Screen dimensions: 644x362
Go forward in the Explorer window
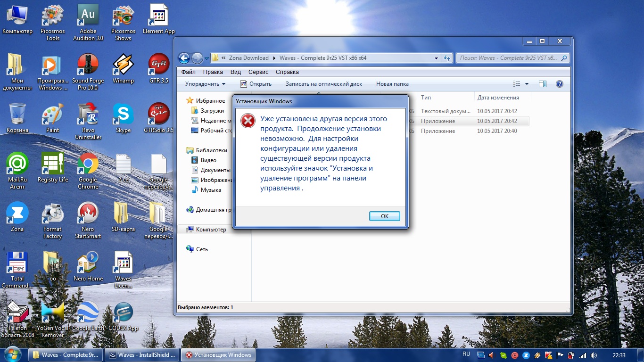[x=197, y=58]
